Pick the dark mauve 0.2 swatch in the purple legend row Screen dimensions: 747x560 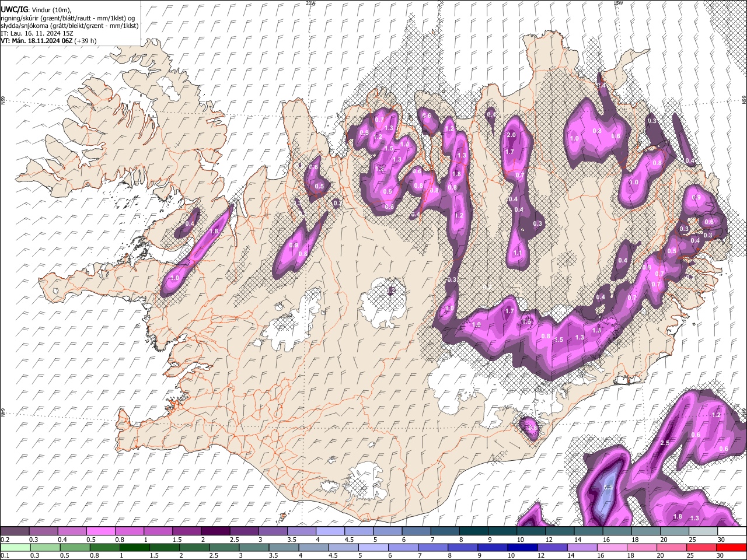click(14, 531)
